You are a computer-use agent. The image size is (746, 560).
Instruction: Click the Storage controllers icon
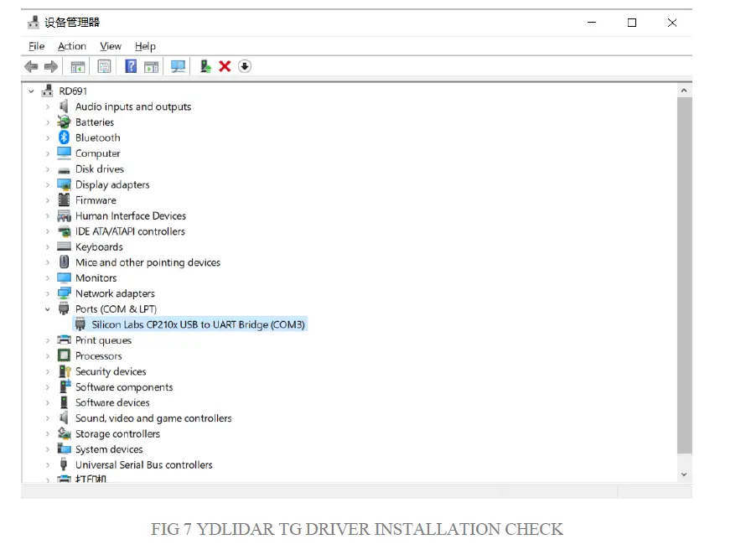(x=64, y=433)
